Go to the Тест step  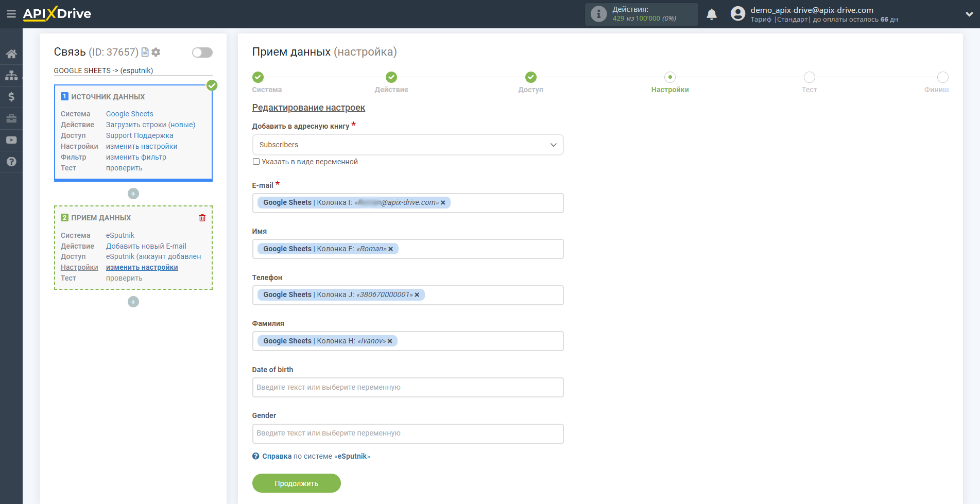(810, 77)
